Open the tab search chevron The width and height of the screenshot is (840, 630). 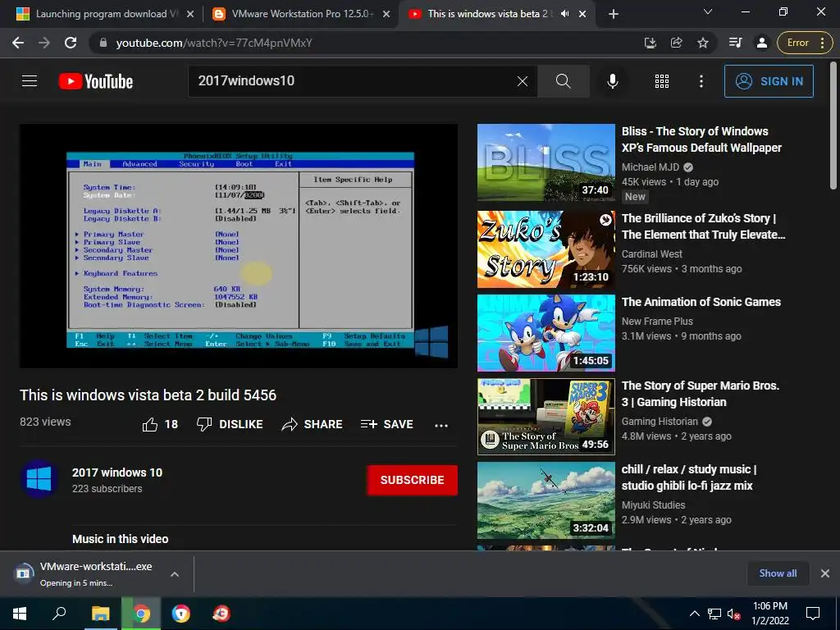(708, 11)
